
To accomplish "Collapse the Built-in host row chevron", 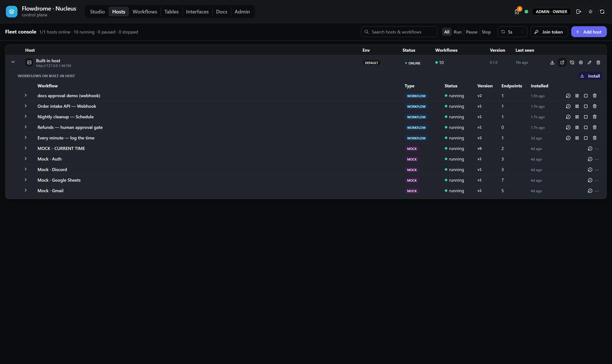I will pos(13,62).
